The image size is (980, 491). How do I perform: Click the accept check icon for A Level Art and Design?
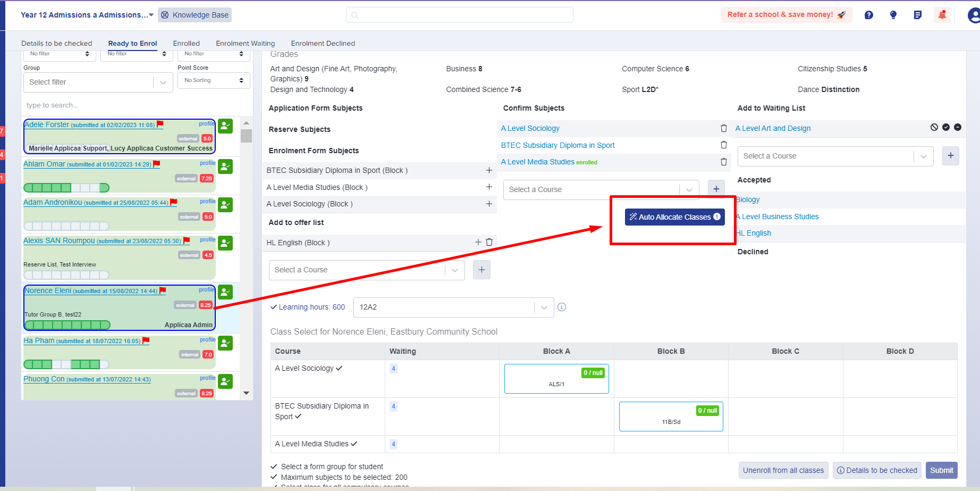tap(946, 127)
